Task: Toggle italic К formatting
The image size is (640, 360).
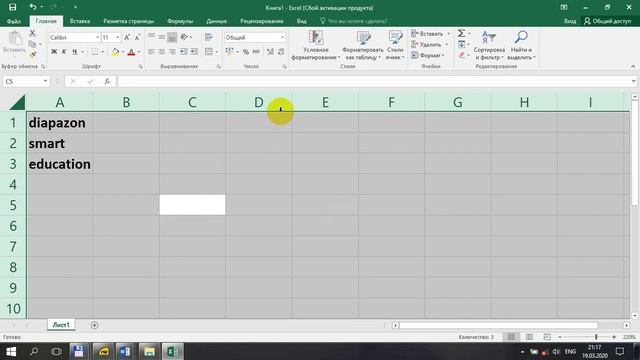Action: (64, 52)
